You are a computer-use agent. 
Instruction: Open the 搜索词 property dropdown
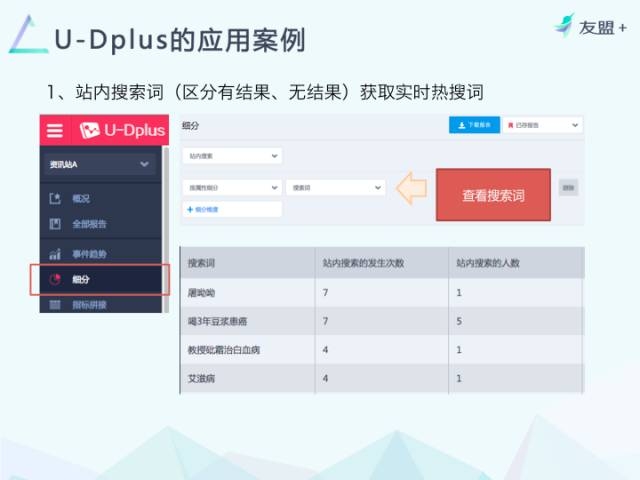coord(336,188)
